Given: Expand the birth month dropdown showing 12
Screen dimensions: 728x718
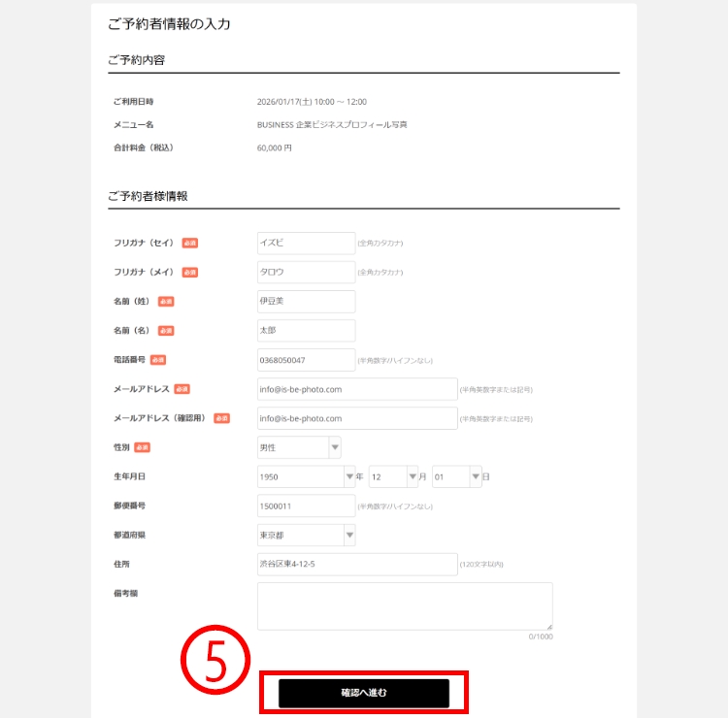Looking at the screenshot, I should tap(392, 476).
